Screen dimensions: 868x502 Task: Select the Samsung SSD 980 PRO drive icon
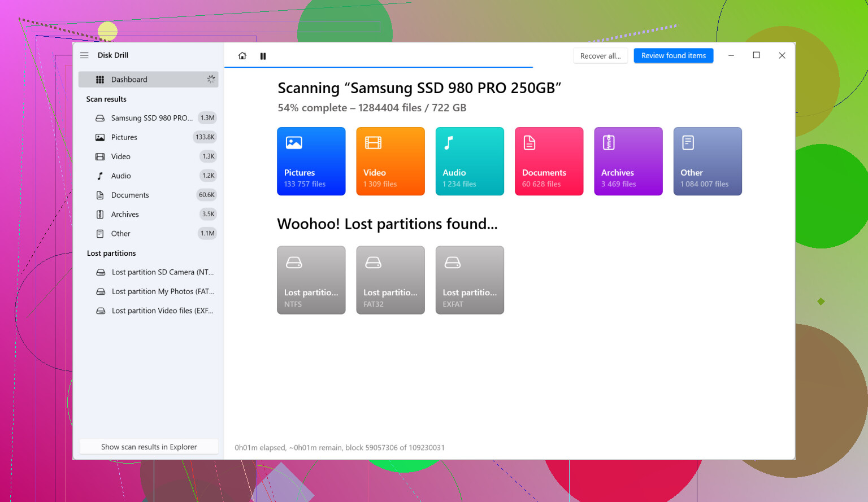point(100,118)
